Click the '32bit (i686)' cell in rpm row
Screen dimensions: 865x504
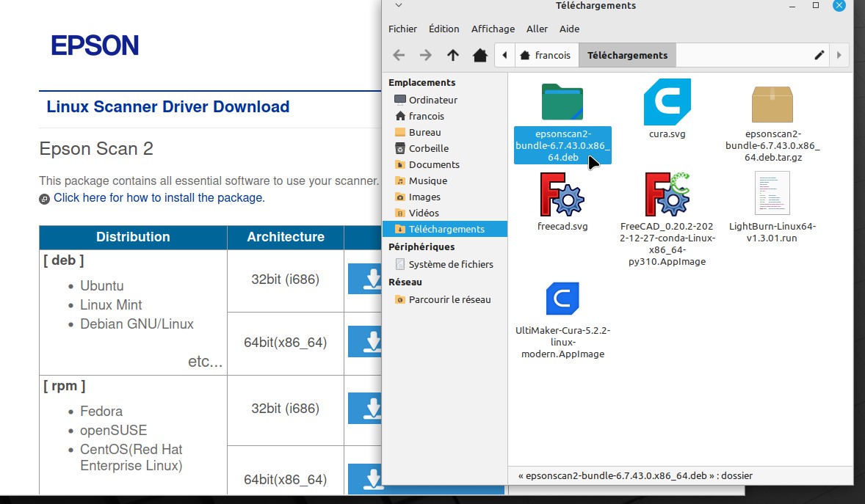tap(285, 409)
